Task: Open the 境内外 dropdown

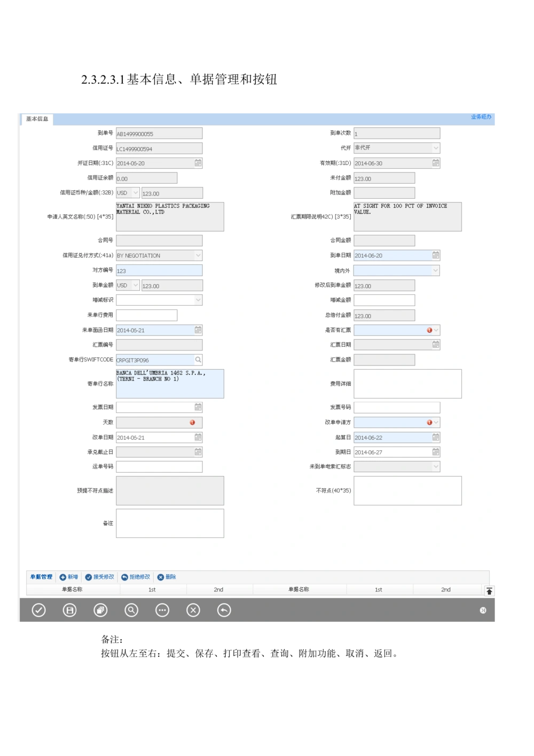Action: click(x=434, y=270)
